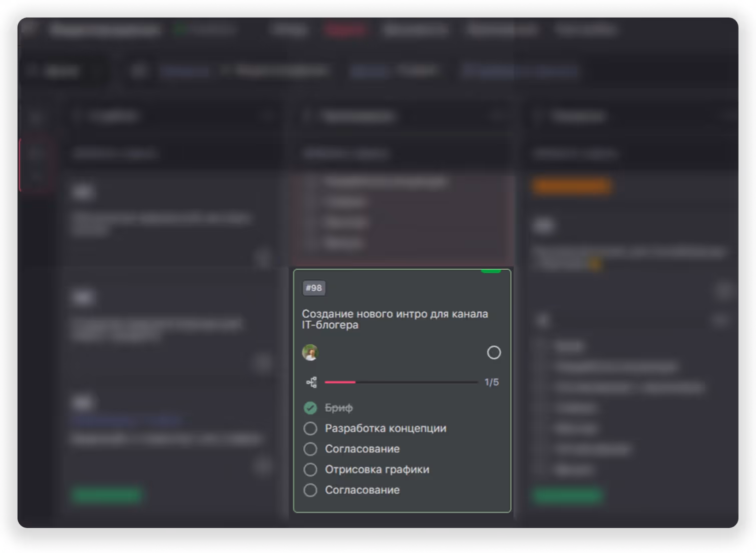Click the subtask progress bar on card #98
Image resolution: width=756 pixels, height=553 pixels.
(x=401, y=382)
